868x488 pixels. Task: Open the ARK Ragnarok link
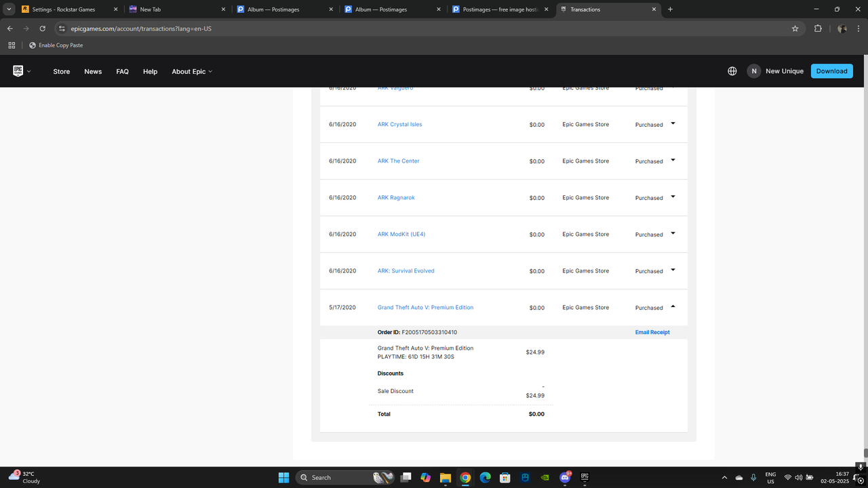pyautogui.click(x=396, y=198)
